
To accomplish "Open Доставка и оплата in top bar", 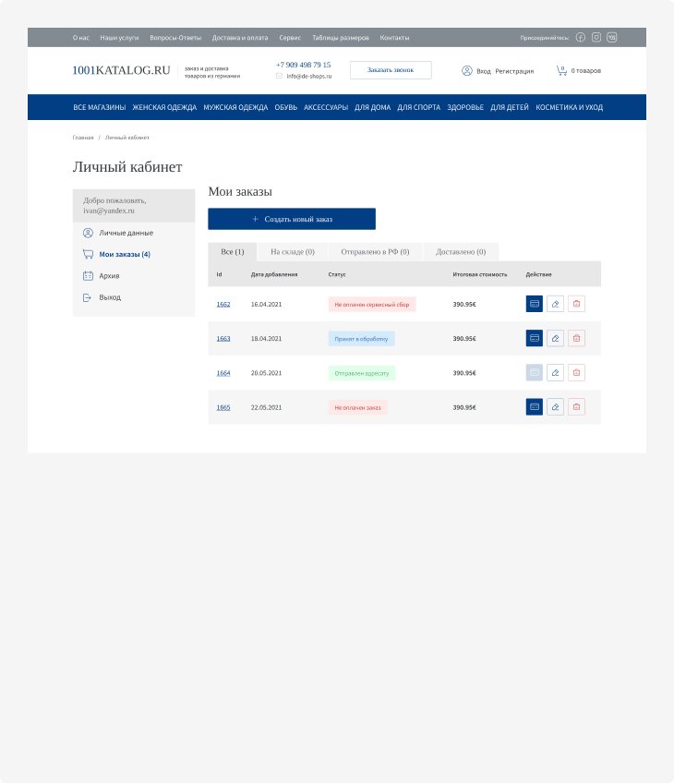I will [x=240, y=38].
